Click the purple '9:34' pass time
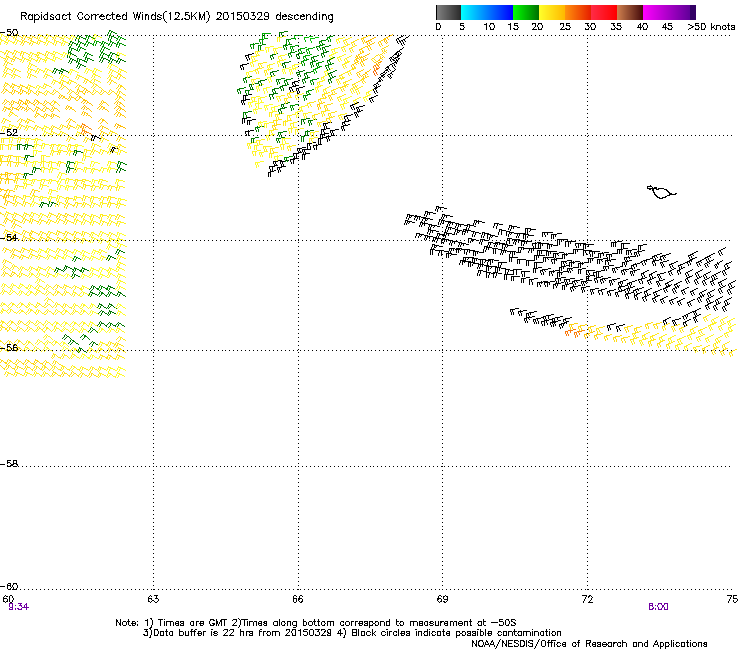 coord(18,607)
